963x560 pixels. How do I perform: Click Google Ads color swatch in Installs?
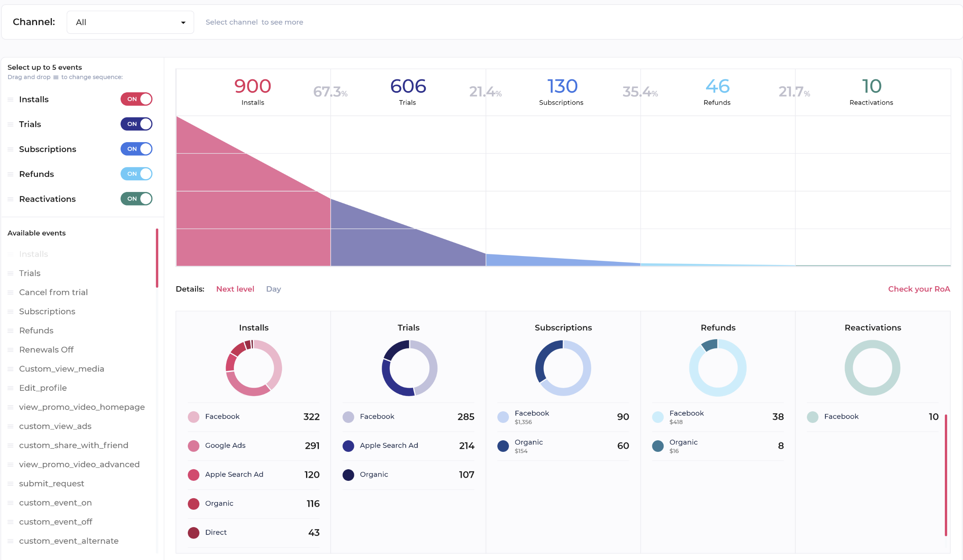(x=193, y=446)
